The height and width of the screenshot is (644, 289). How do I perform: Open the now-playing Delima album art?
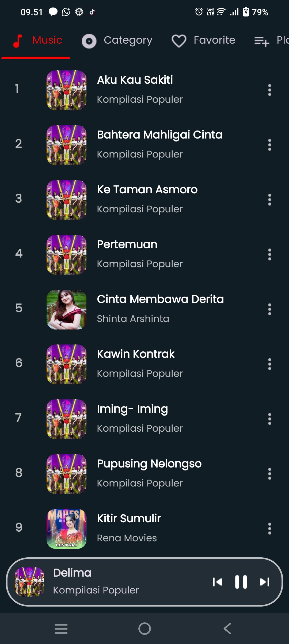pos(29,582)
